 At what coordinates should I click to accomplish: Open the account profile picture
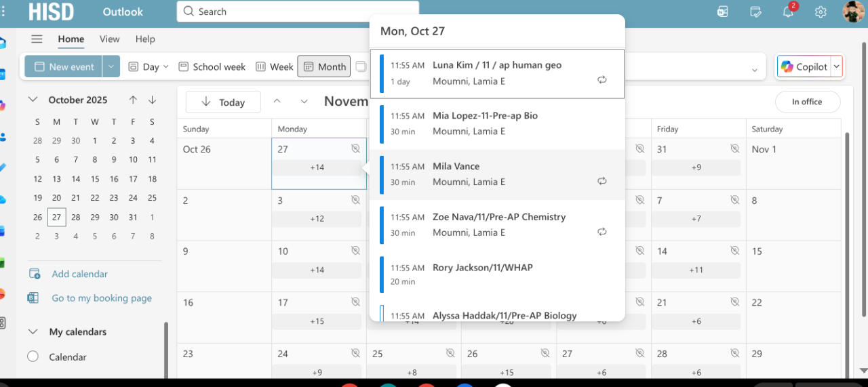click(x=853, y=12)
